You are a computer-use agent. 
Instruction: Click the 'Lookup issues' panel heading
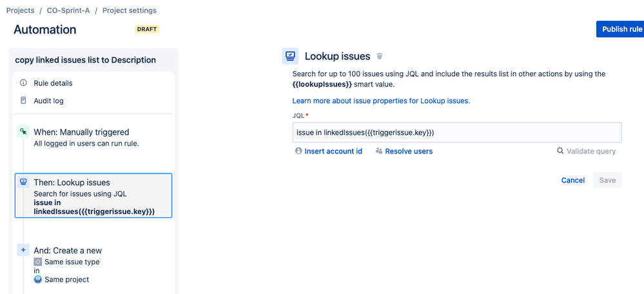337,56
